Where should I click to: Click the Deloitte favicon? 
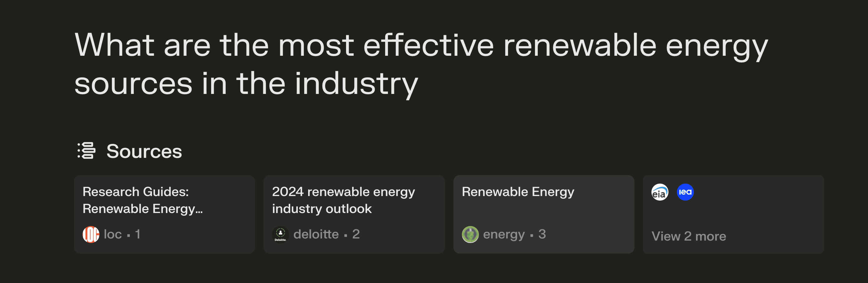tap(280, 234)
